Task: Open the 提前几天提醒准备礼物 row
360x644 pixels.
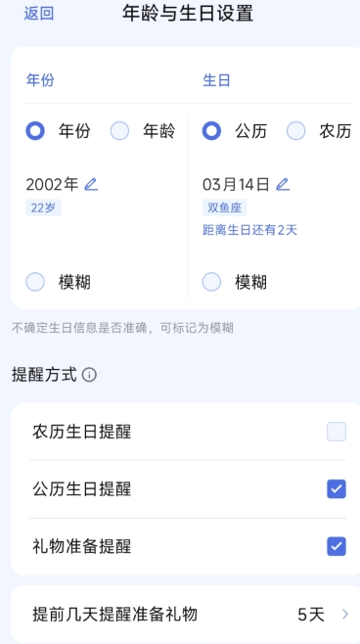Action: click(x=186, y=615)
